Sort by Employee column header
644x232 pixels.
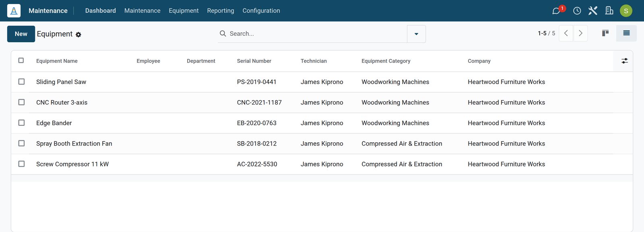[x=148, y=61]
